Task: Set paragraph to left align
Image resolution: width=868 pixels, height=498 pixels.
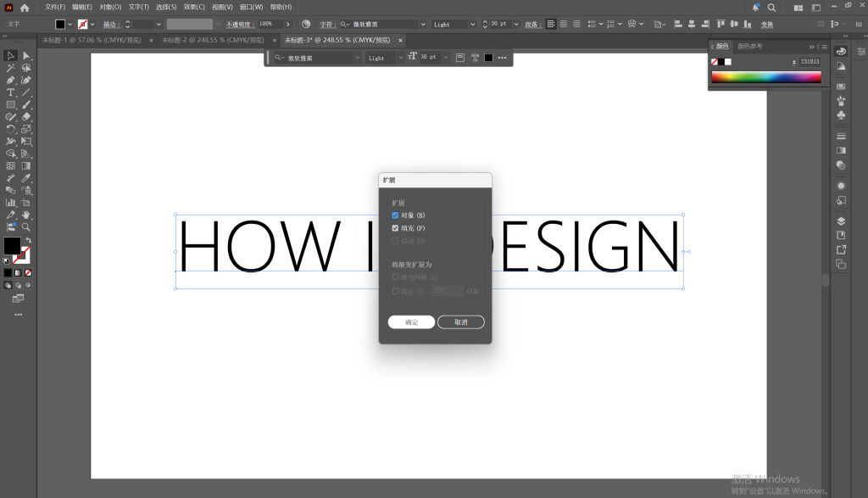Action: point(551,24)
